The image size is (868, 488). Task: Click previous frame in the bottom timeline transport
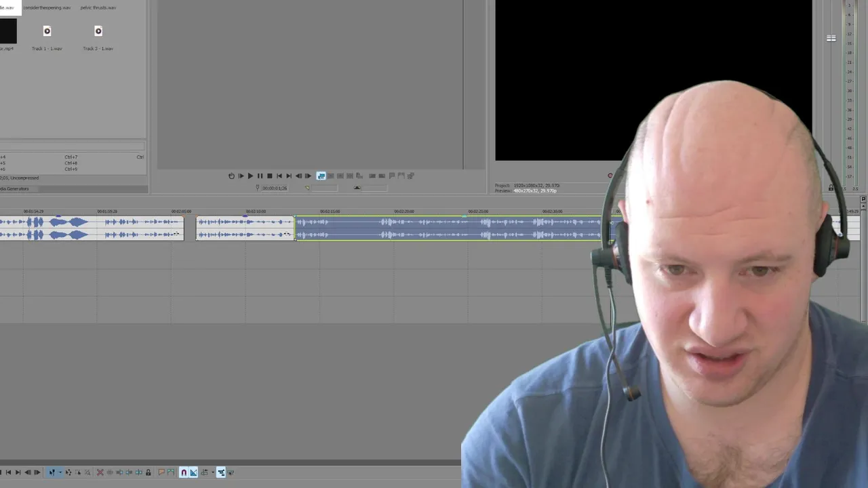coord(28,472)
